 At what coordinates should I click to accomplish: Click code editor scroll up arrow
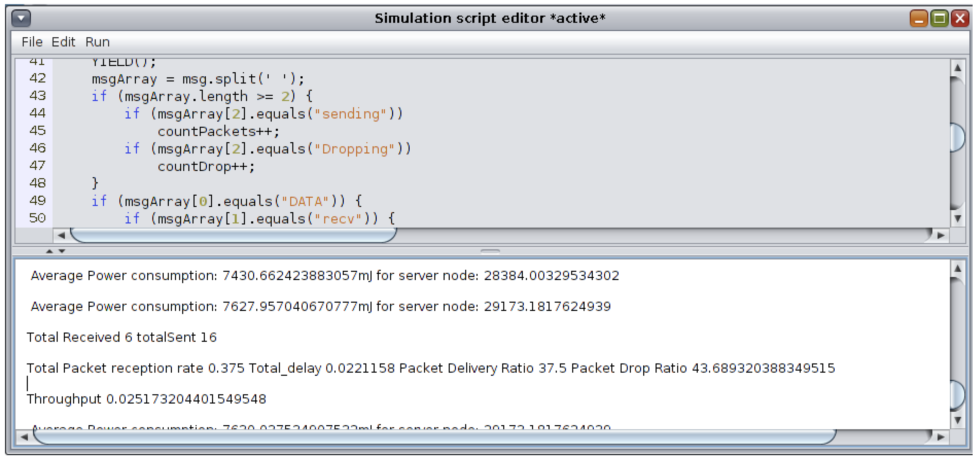[x=958, y=68]
